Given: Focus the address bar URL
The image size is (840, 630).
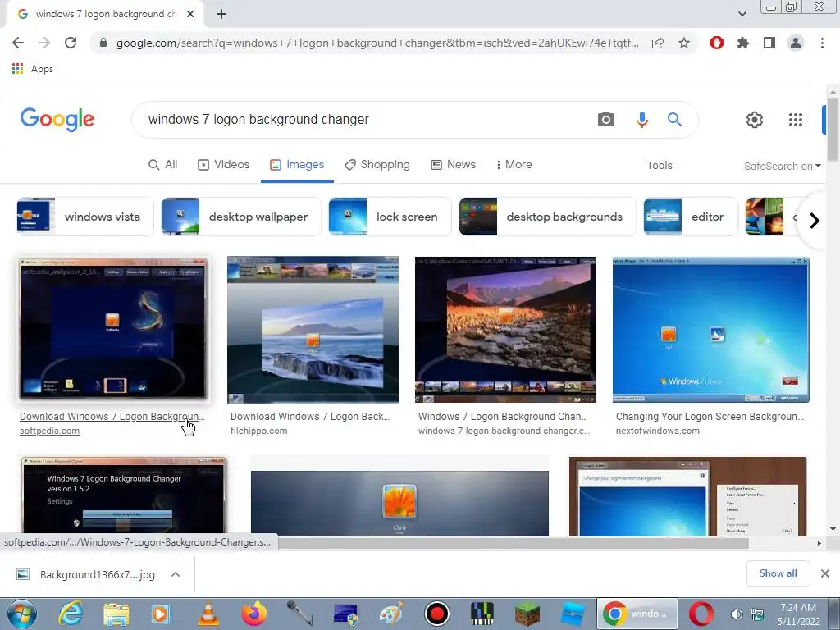Looking at the screenshot, I should click(x=377, y=43).
